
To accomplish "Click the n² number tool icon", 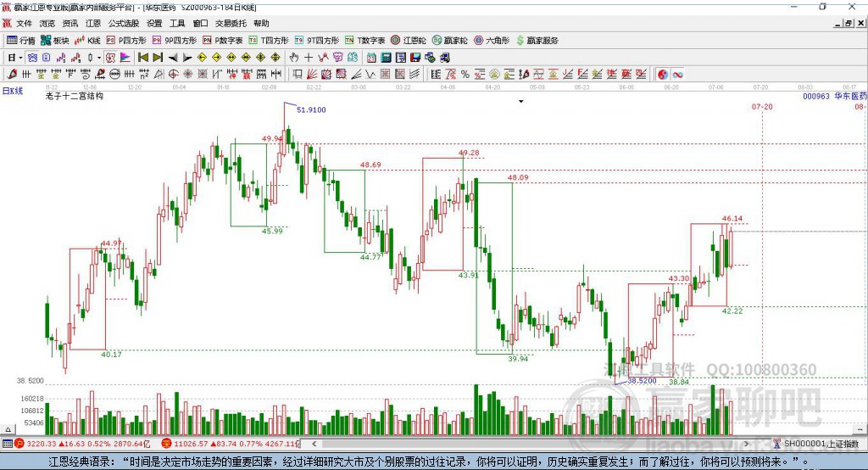I will (144, 75).
